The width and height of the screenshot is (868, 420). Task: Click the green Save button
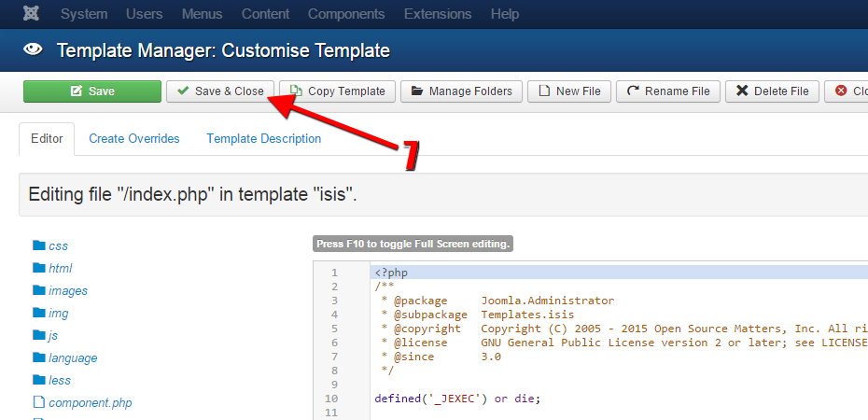tap(91, 91)
